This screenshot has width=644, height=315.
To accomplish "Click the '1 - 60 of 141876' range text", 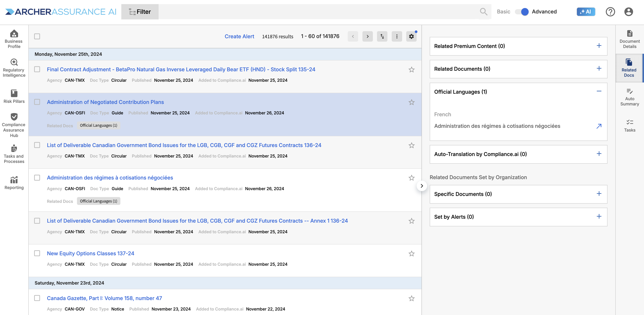I will (320, 36).
